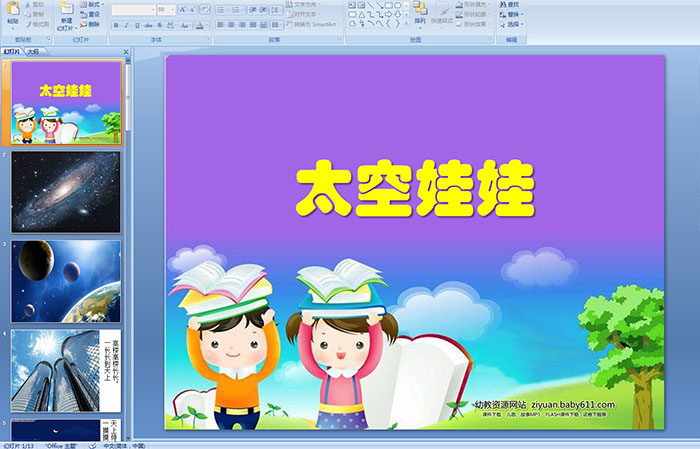Toggle strikethrough formatting

point(148,25)
